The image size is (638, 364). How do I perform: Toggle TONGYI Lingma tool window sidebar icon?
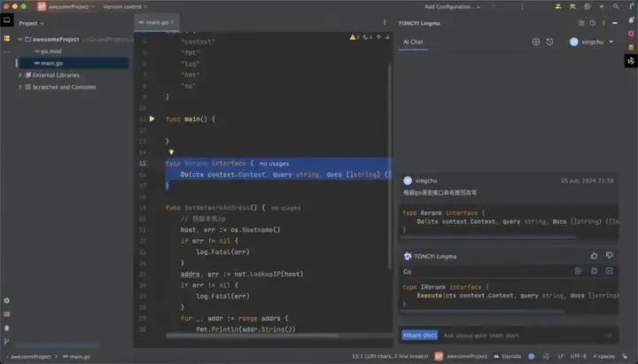click(631, 61)
